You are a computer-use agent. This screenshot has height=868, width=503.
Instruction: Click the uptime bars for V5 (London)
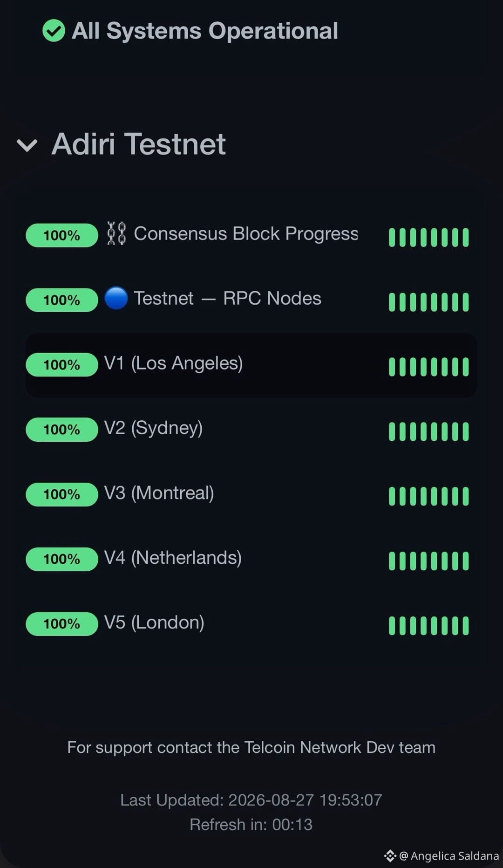(x=428, y=626)
